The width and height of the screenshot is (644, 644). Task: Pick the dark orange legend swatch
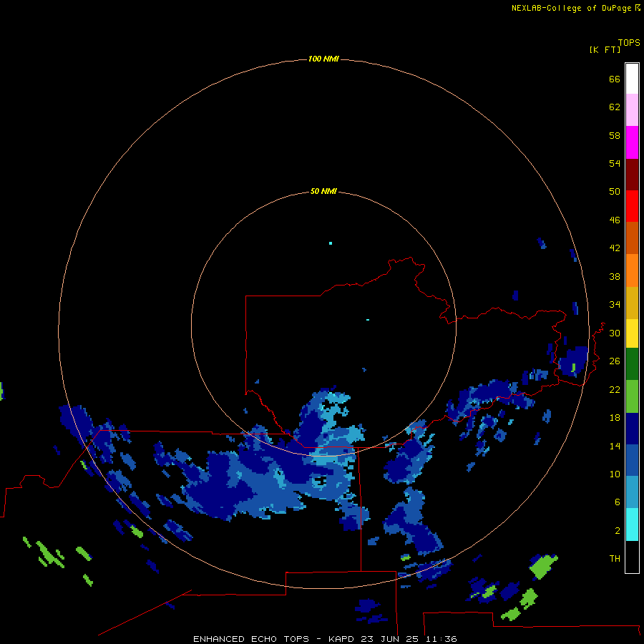pyautogui.click(x=632, y=238)
